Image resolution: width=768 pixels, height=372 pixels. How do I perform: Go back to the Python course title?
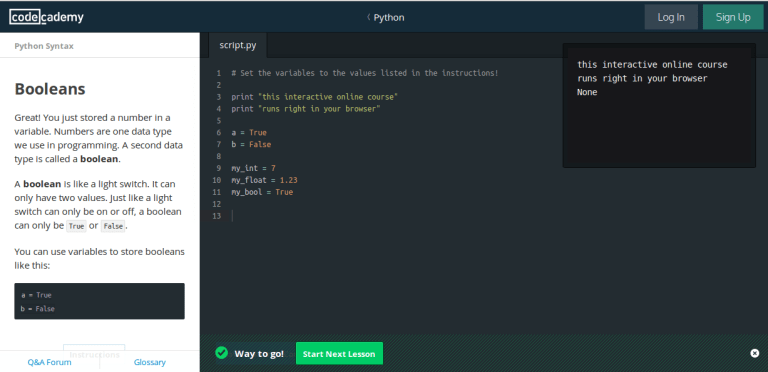tap(389, 18)
